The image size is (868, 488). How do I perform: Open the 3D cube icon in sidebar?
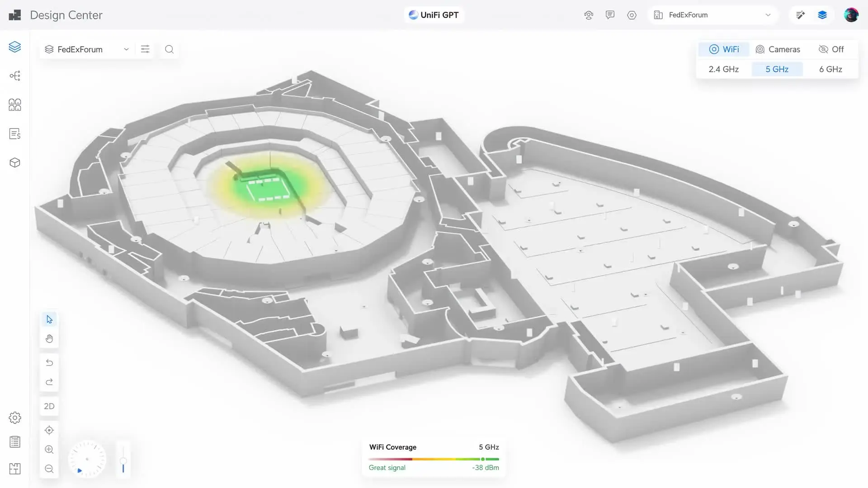(x=15, y=163)
